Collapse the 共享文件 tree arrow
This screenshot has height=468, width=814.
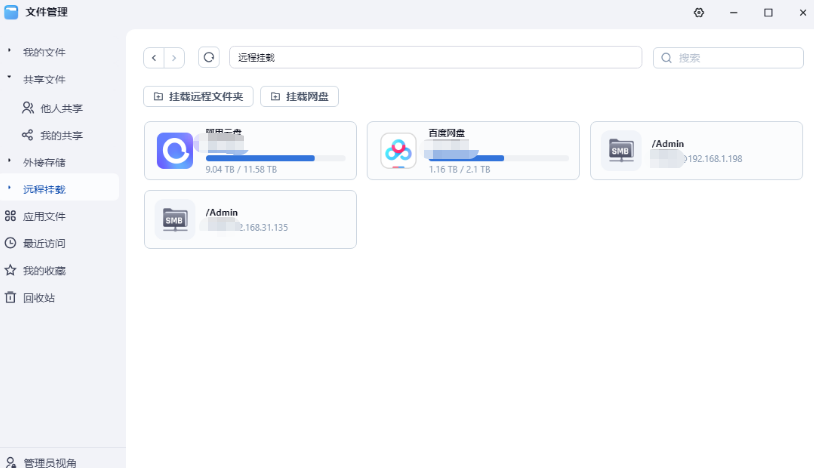pos(9,77)
